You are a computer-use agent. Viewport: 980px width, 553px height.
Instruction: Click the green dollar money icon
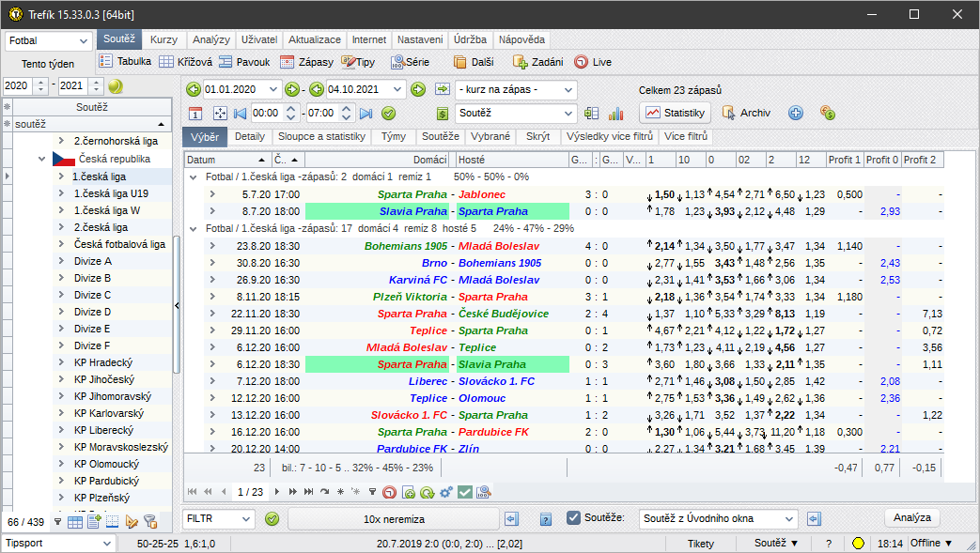(x=443, y=113)
